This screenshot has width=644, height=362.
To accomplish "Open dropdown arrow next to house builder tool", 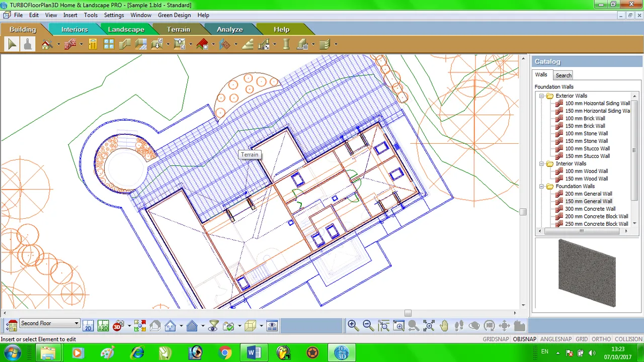I will tap(58, 44).
